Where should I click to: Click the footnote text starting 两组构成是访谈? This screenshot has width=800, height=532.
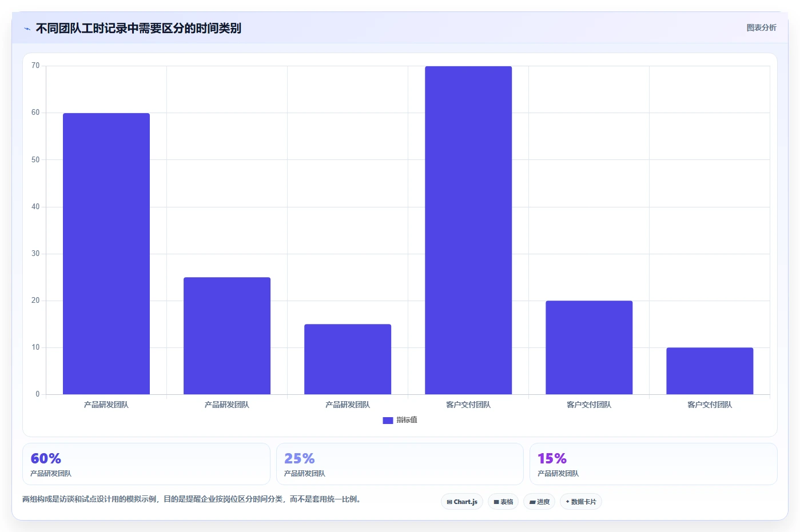click(x=192, y=499)
